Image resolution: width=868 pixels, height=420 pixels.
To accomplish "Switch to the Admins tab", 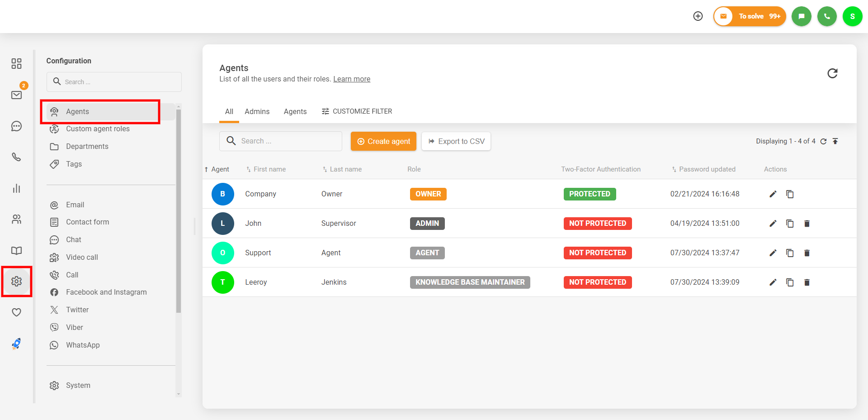I will coord(257,111).
